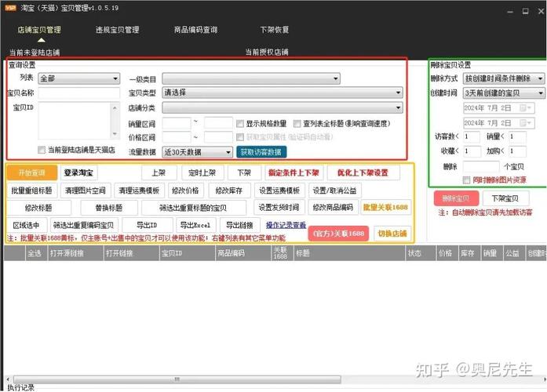Click 优化上下架设置 button
This screenshot has width=547, height=392.
click(x=363, y=172)
